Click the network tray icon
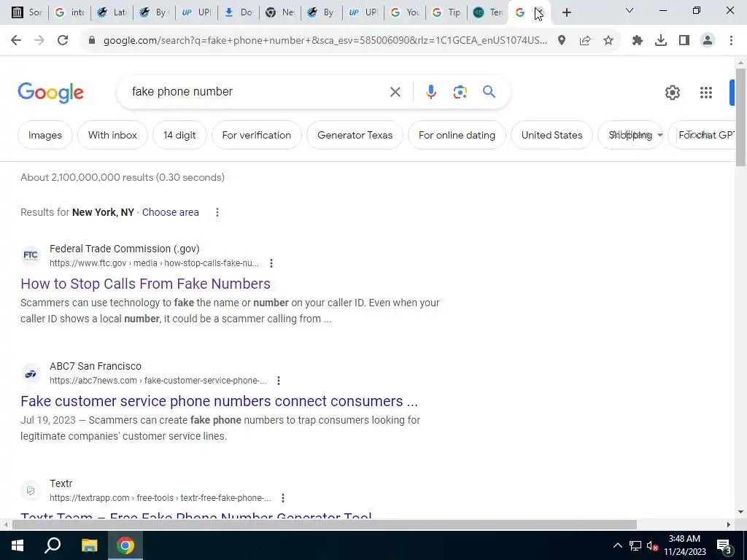 click(635, 545)
